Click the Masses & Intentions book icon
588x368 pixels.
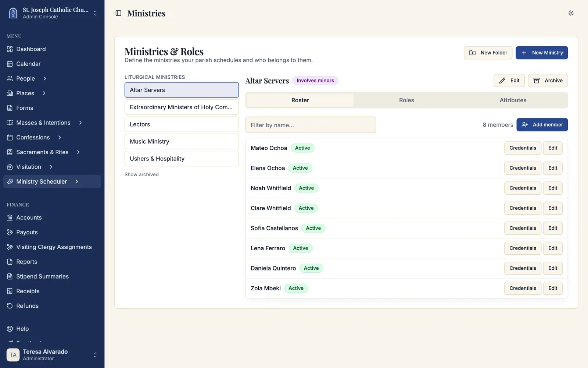10,123
